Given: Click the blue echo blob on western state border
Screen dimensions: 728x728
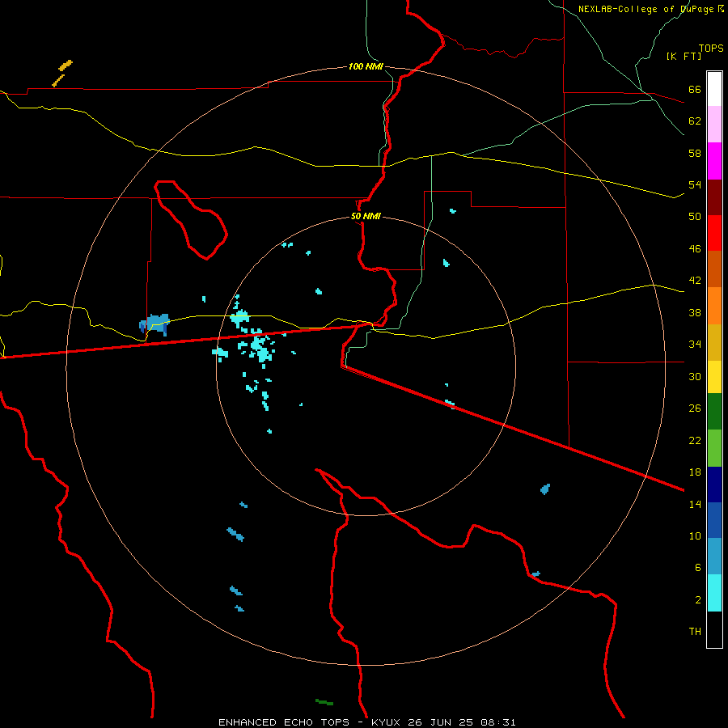Looking at the screenshot, I should click(x=154, y=324).
